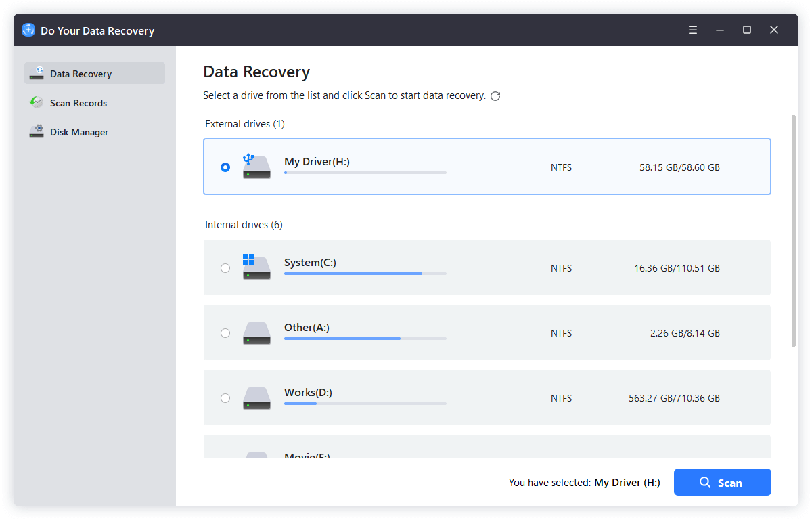This screenshot has height=520, width=812.
Task: Go to Disk Manager
Action: click(x=95, y=131)
